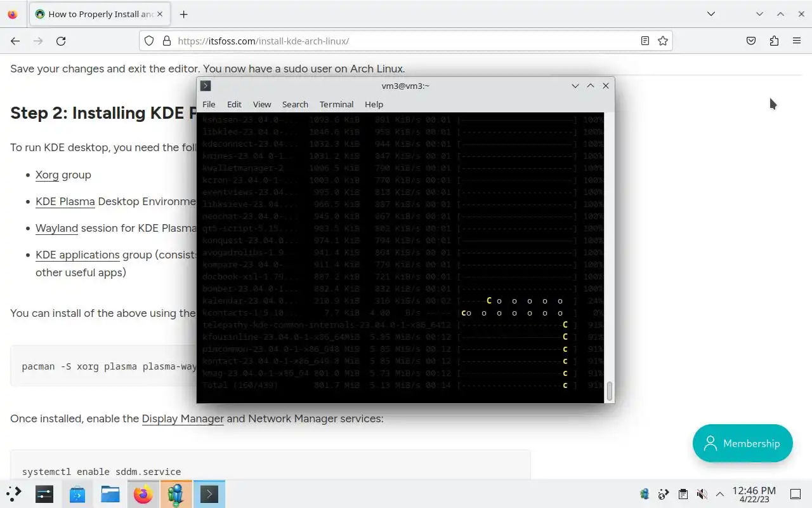This screenshot has height=508, width=812.
Task: Follow the Wayland link
Action: [x=56, y=228]
